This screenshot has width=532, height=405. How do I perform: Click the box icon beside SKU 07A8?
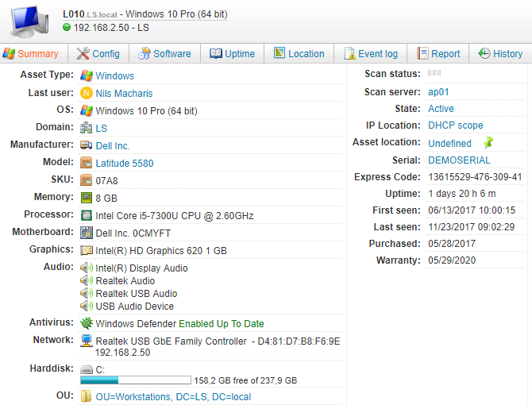pyautogui.click(x=87, y=180)
